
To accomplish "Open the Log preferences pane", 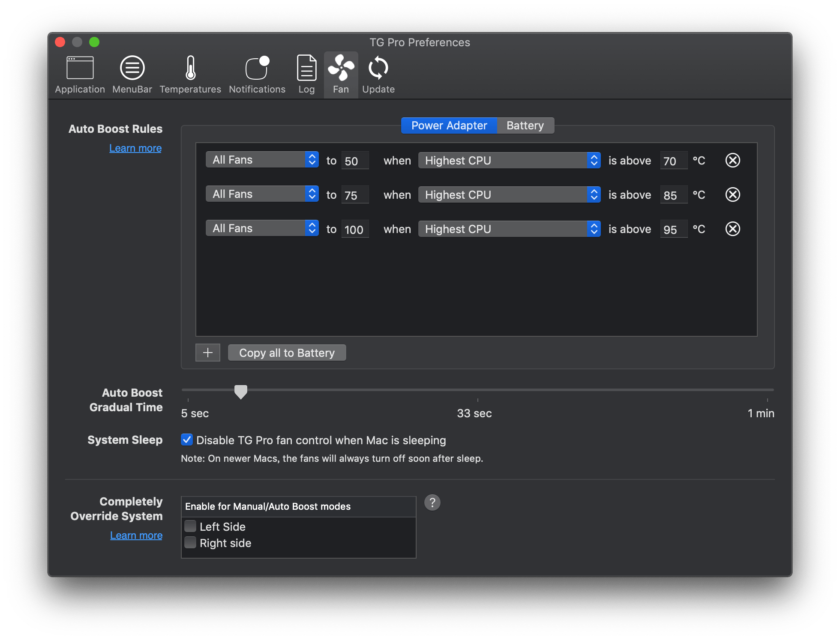I will (x=306, y=75).
